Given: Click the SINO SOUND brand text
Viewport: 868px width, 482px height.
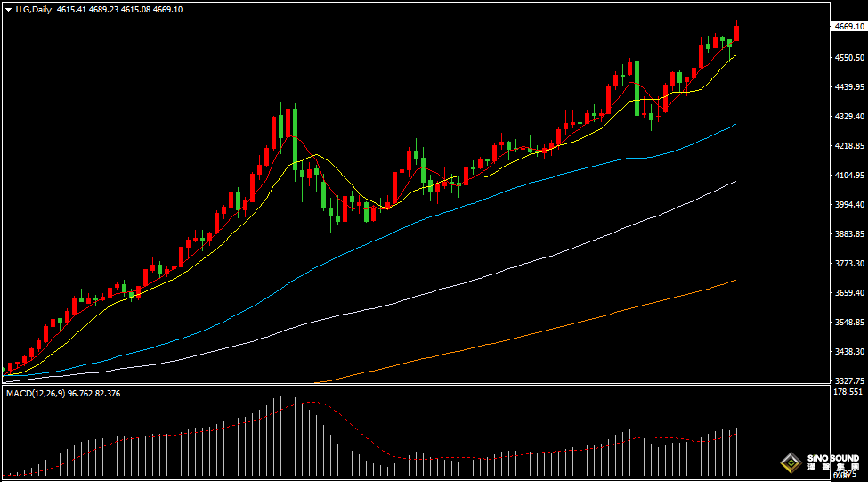Looking at the screenshot, I should [x=833, y=459].
